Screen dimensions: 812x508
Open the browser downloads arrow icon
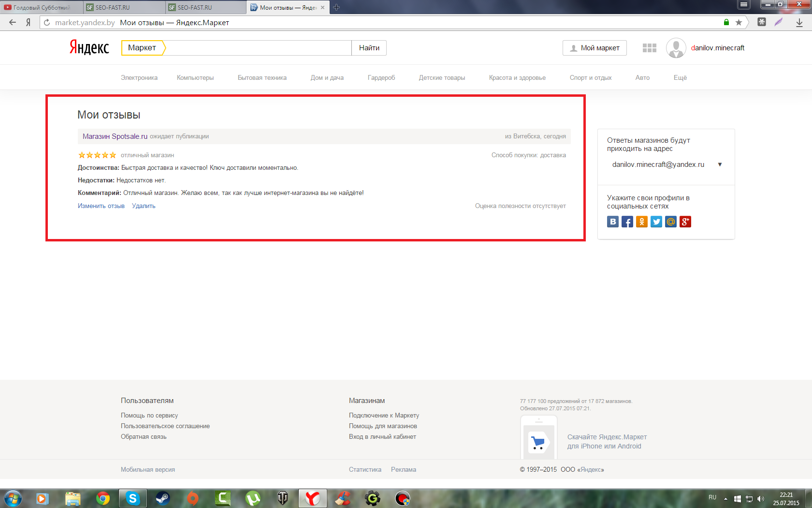799,22
